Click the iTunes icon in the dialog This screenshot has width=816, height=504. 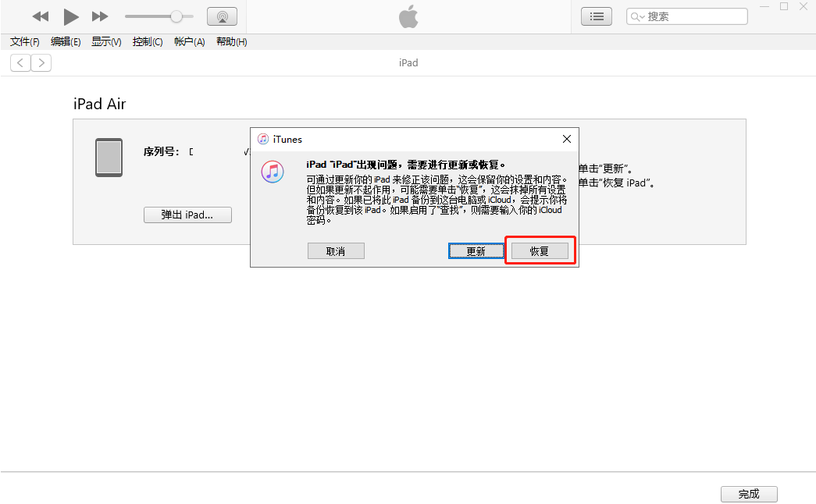point(273,172)
